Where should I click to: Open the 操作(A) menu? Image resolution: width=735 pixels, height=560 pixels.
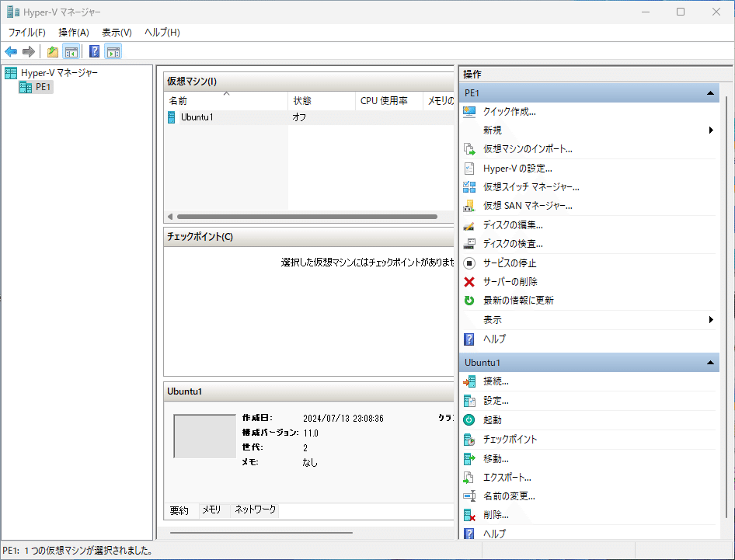74,33
